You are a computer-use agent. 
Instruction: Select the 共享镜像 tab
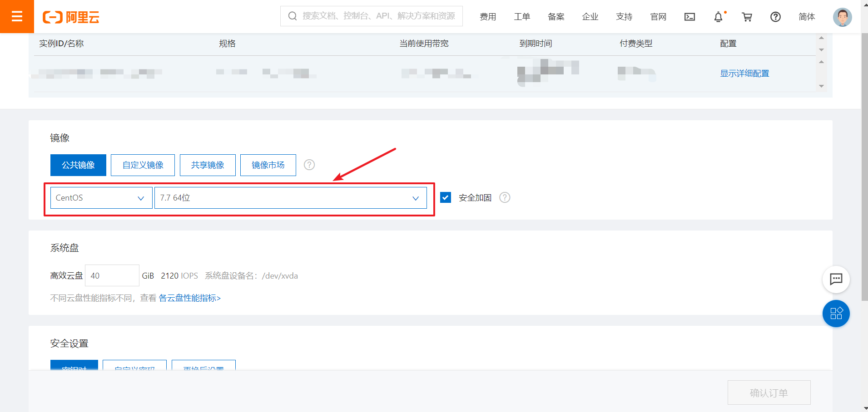tap(208, 165)
